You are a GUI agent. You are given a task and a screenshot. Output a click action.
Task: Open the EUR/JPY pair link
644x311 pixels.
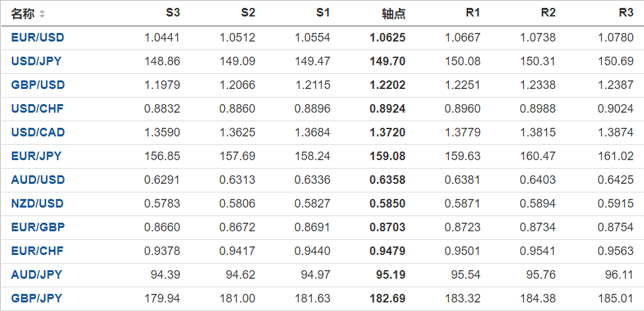pos(36,156)
